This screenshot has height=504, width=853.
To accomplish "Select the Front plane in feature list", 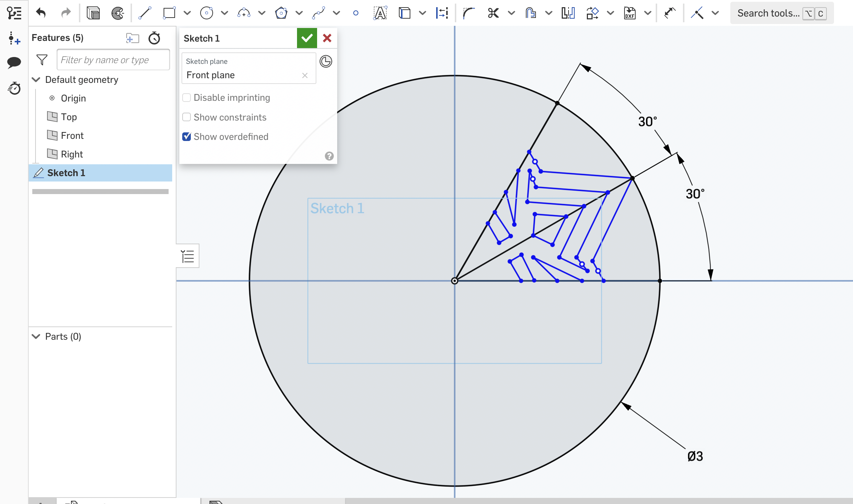I will point(72,136).
